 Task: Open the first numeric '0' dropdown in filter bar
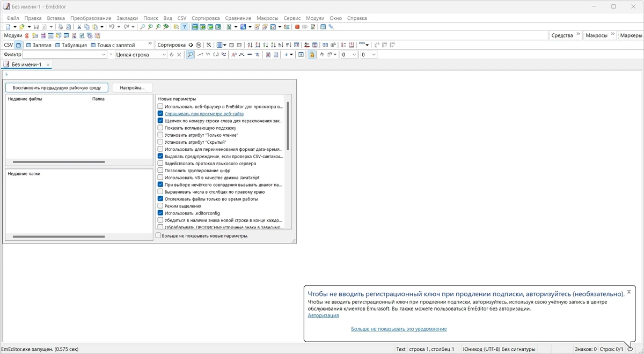point(354,55)
